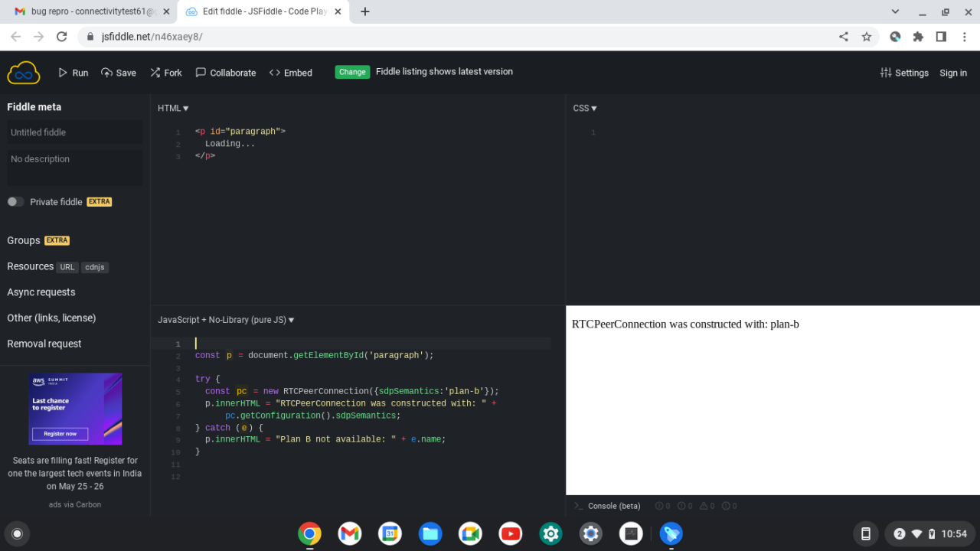Click the 'Loading...' text in HTML editor
Viewport: 980px width, 551px height.
click(230, 144)
